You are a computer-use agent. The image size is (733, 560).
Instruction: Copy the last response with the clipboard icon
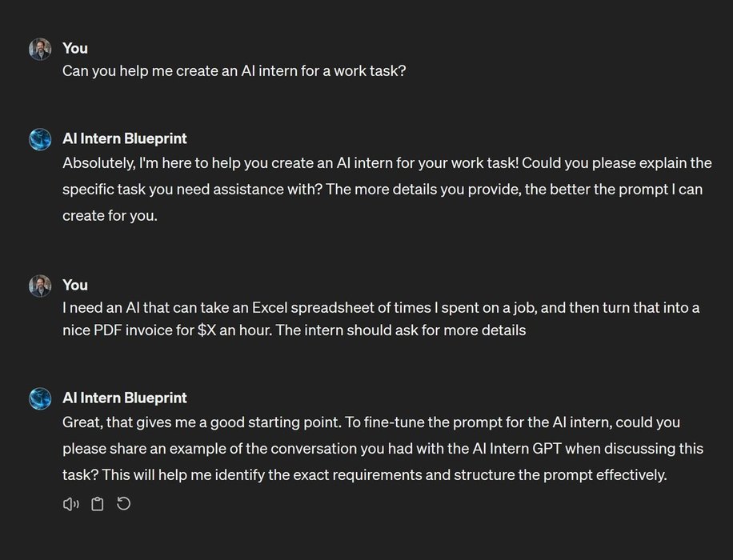click(x=97, y=504)
